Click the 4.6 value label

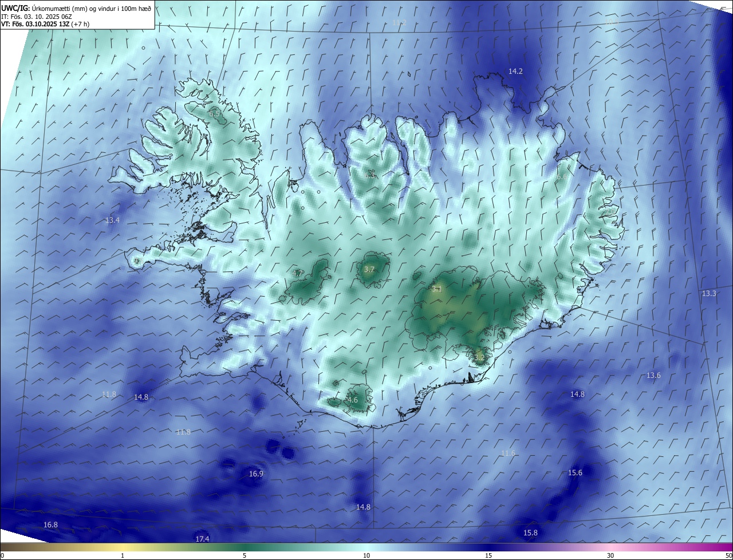[352, 400]
